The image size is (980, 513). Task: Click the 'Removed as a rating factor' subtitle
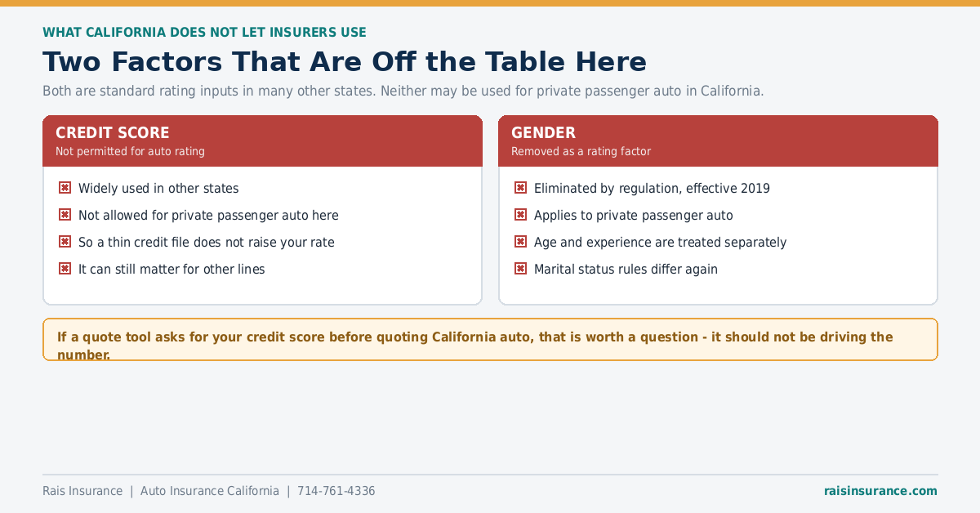point(581,151)
